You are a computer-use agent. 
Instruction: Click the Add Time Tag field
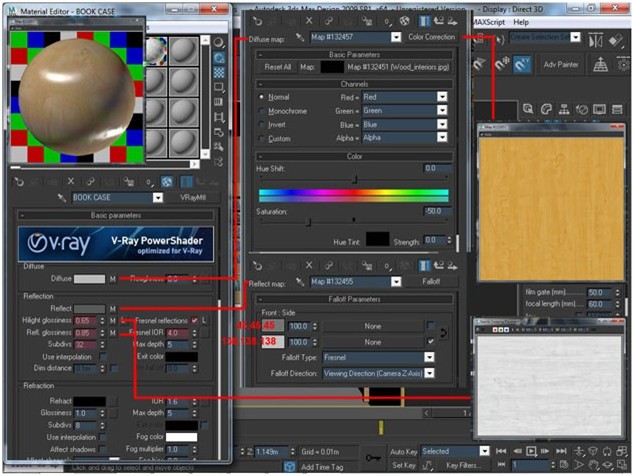point(322,467)
